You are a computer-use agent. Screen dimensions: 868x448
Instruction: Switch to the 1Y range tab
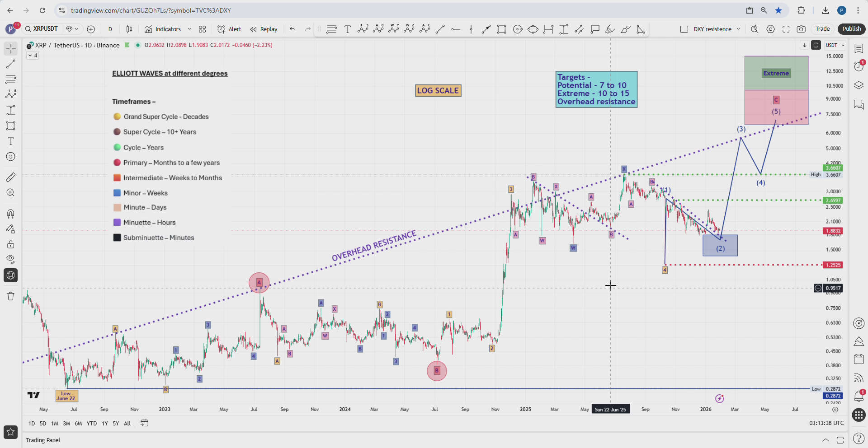[x=104, y=423]
